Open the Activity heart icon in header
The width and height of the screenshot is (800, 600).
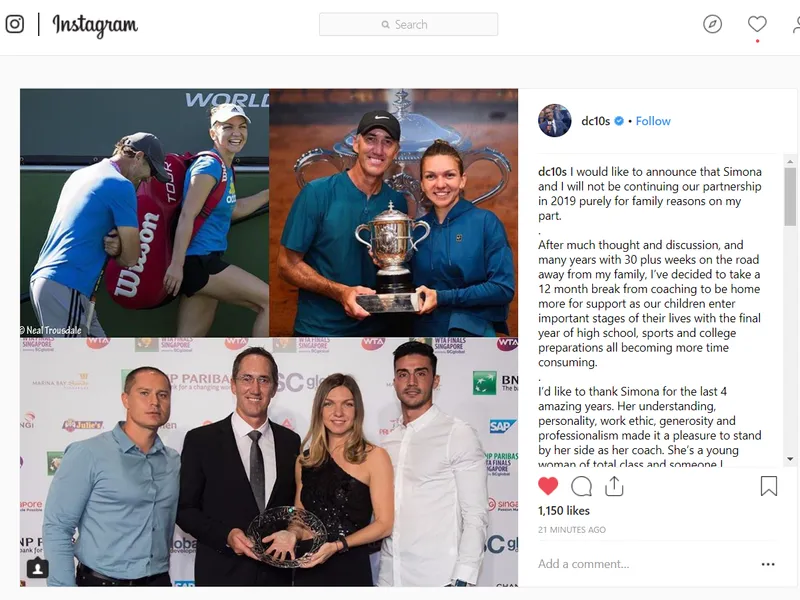757,24
